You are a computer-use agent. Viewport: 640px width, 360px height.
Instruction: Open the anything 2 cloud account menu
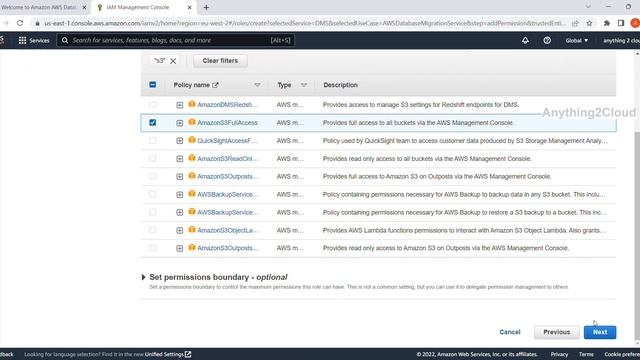click(621, 40)
